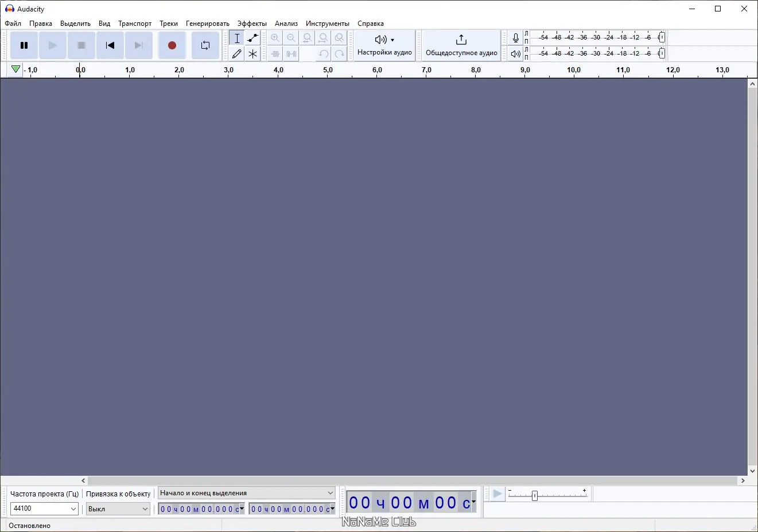The height and width of the screenshot is (532, 758).
Task: Click the Zoom Toggle icon
Action: pos(340,38)
